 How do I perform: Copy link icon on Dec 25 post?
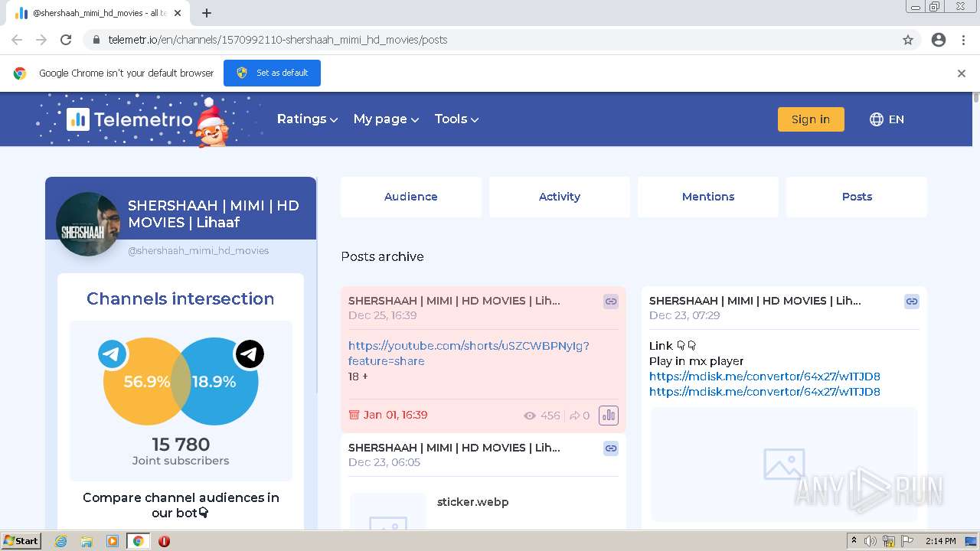coord(611,302)
